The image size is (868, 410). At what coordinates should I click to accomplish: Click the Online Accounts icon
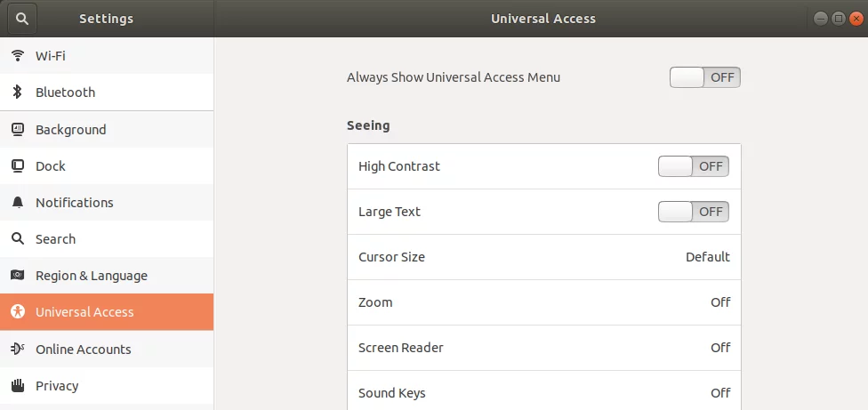tap(18, 349)
